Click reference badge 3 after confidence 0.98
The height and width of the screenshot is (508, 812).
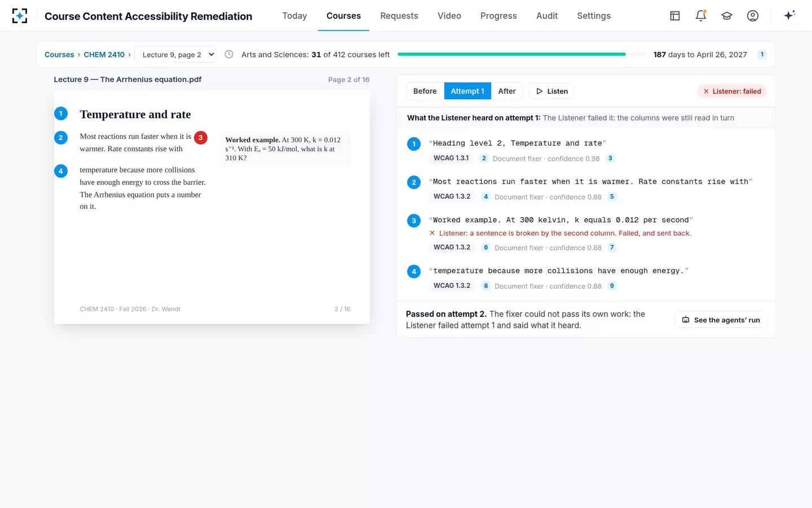click(610, 159)
